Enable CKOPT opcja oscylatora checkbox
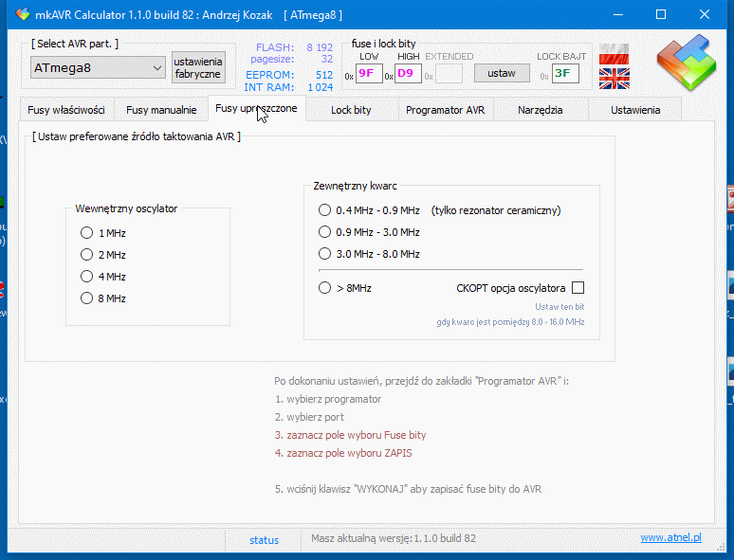This screenshot has height=560, width=734. [578, 288]
